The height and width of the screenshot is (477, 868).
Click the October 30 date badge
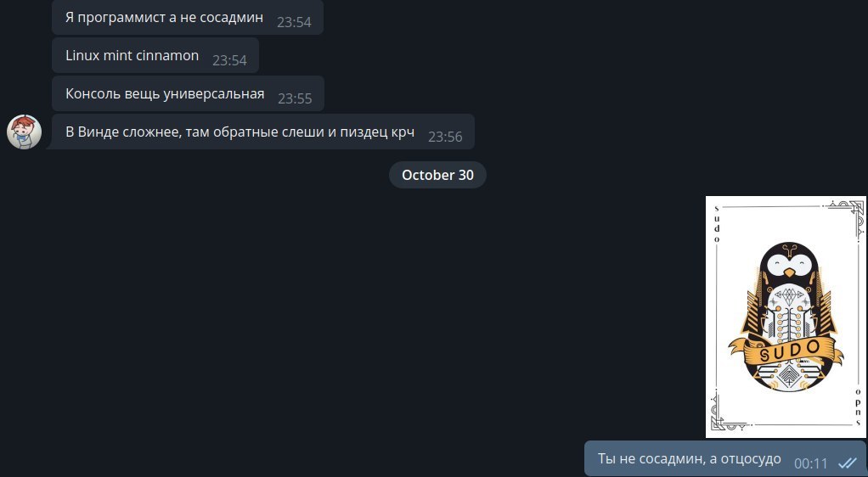click(x=437, y=175)
